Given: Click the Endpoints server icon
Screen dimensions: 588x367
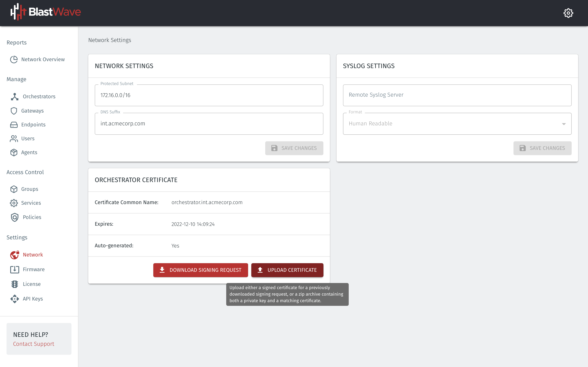Looking at the screenshot, I should click(x=14, y=125).
